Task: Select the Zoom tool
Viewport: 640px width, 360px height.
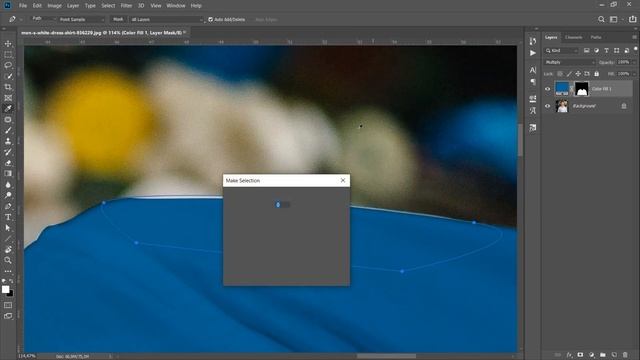Action: (x=8, y=260)
